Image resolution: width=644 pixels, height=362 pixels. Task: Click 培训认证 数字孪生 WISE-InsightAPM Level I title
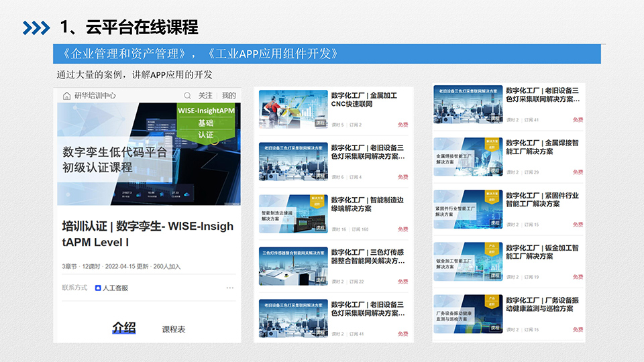point(148,233)
